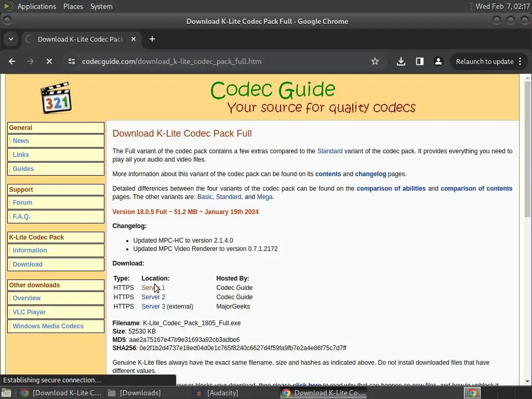Open the Basic variant link

click(205, 197)
